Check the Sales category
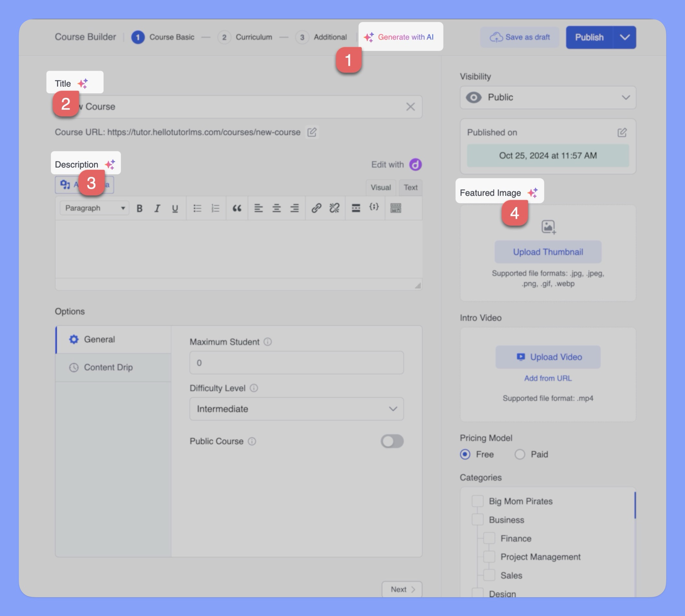 (x=489, y=575)
